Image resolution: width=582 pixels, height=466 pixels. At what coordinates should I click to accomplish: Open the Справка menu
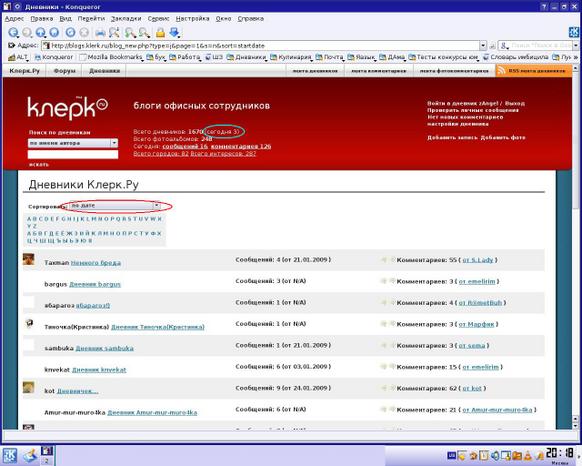tap(251, 19)
